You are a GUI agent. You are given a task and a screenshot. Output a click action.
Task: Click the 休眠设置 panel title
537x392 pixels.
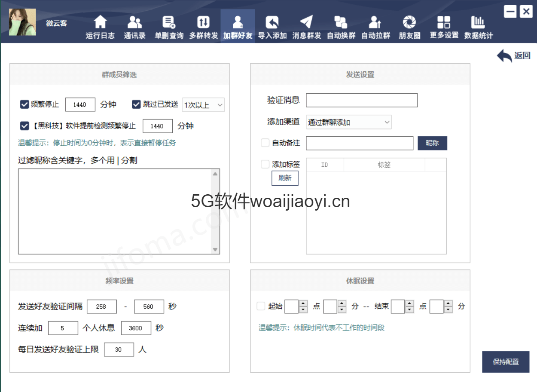[x=360, y=281]
